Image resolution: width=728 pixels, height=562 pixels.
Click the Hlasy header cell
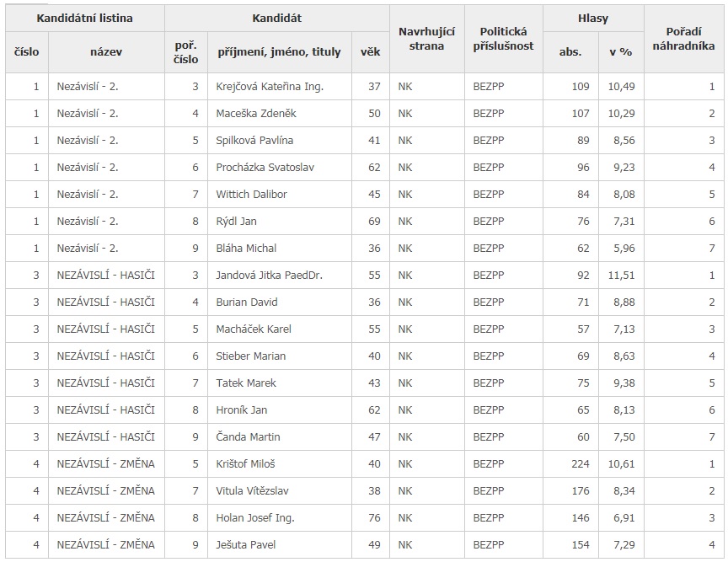pyautogui.click(x=593, y=18)
